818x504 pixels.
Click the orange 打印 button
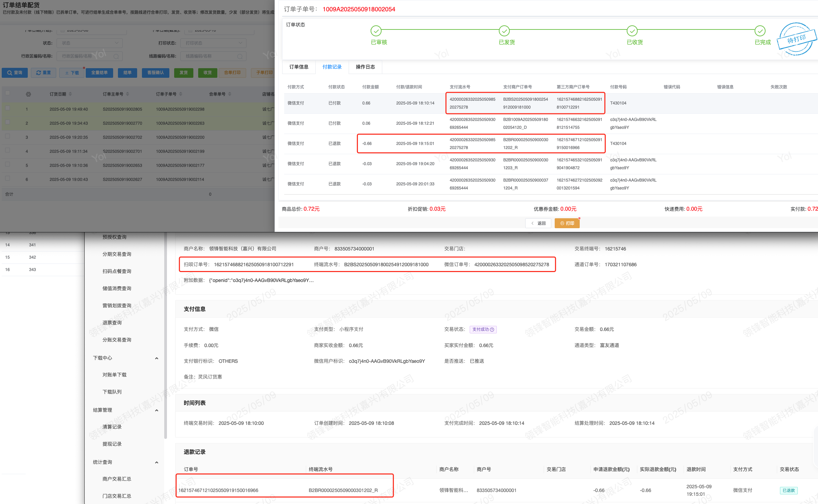pos(567,223)
